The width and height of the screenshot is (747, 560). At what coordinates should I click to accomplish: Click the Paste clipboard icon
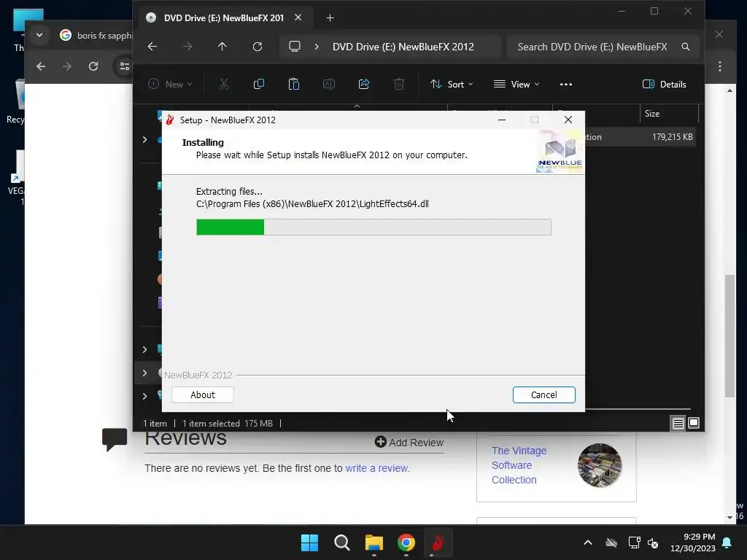294,85
